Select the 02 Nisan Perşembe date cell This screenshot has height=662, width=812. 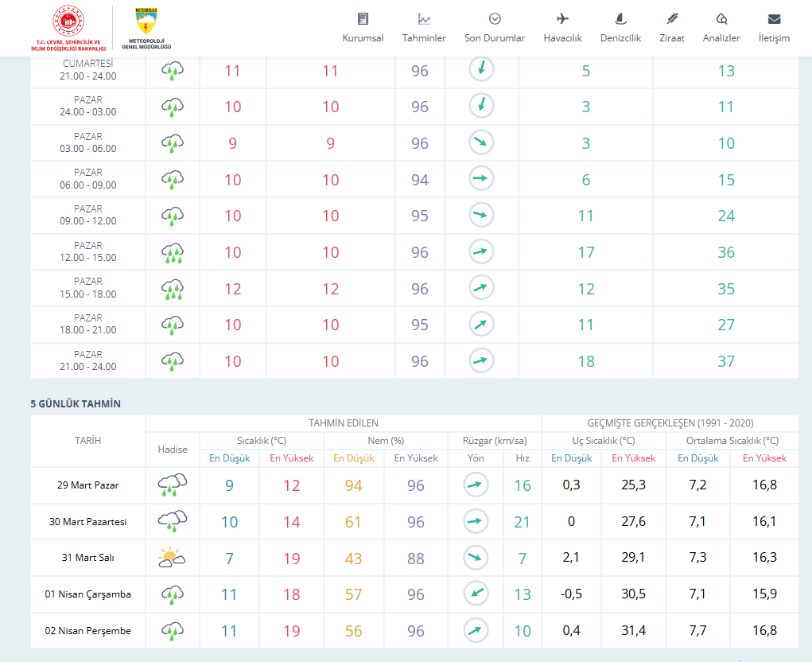coord(87,631)
